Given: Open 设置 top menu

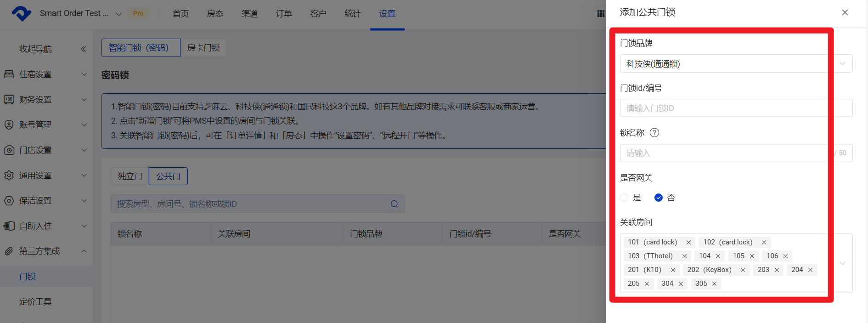Looking at the screenshot, I should click(x=387, y=14).
